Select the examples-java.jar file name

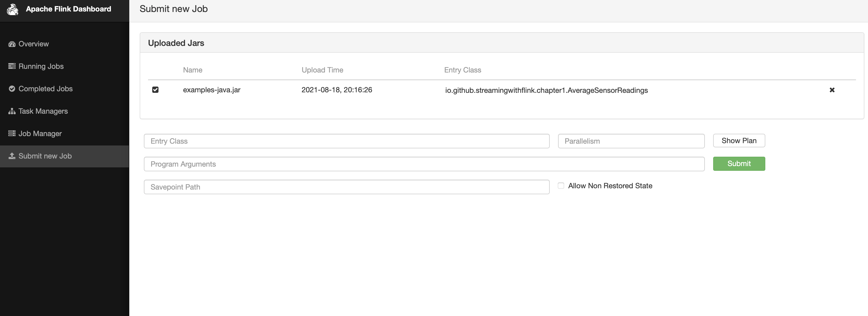click(212, 90)
